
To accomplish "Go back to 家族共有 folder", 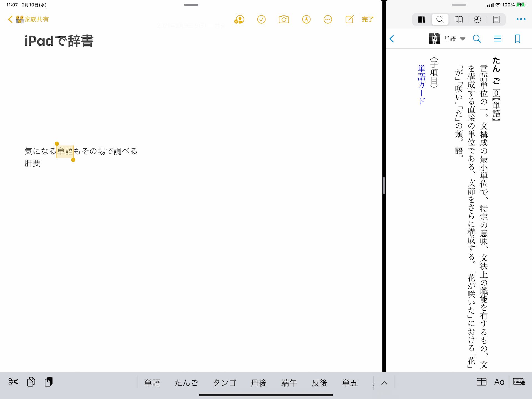I will pyautogui.click(x=29, y=19).
